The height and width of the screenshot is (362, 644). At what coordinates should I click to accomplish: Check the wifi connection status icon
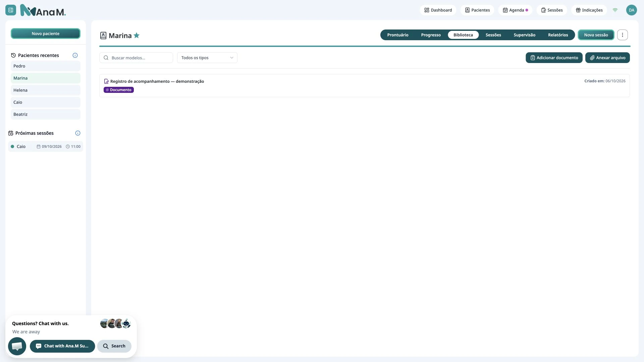[x=615, y=10]
